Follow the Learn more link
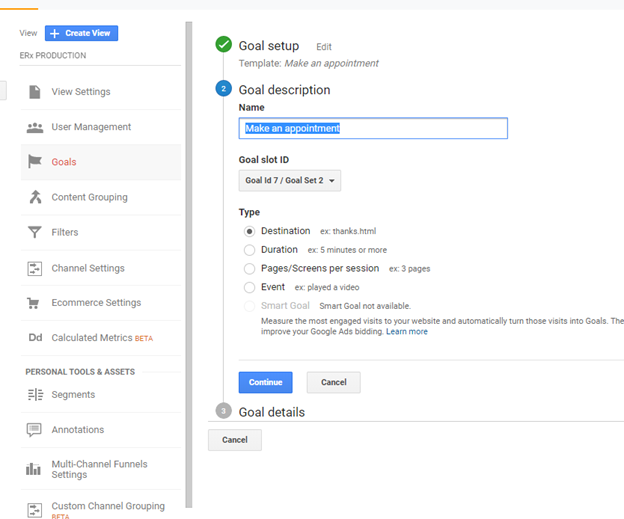The height and width of the screenshot is (519, 624). pyautogui.click(x=407, y=332)
